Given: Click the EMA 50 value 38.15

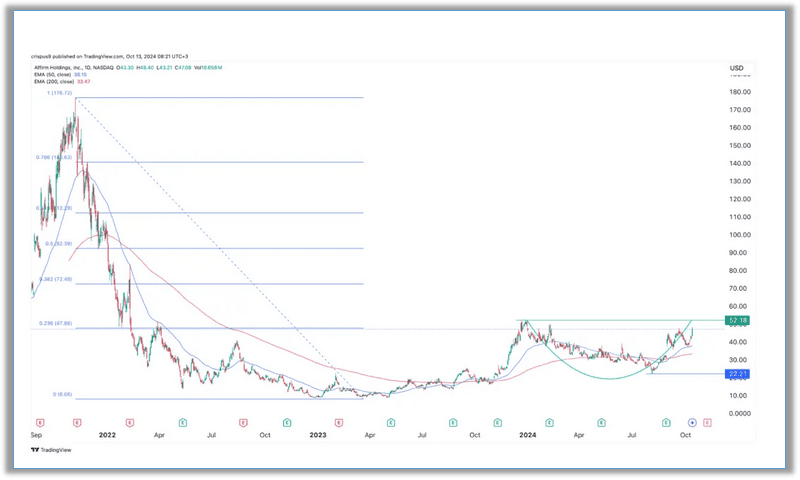Looking at the screenshot, I should 80,74.
